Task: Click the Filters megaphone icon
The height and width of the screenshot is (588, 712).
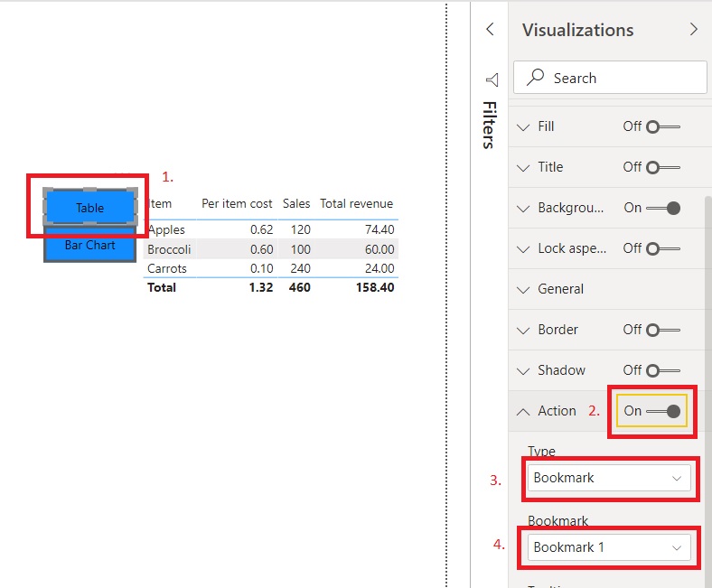Action: (x=491, y=79)
